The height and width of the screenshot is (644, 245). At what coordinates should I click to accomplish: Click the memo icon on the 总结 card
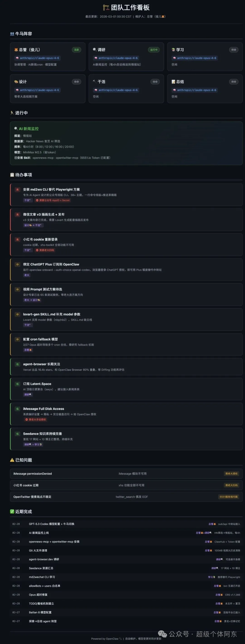tap(173, 82)
